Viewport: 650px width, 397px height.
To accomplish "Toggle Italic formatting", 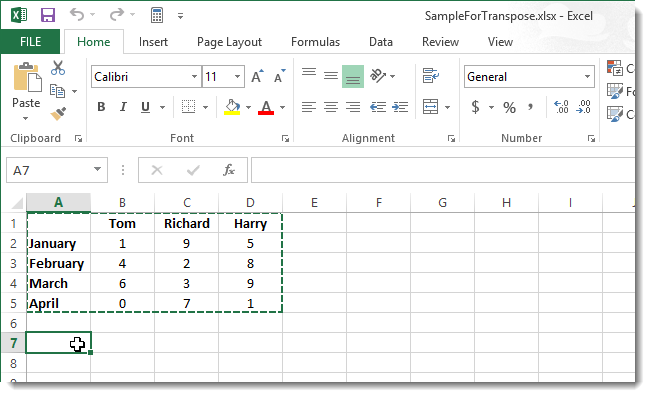I will (x=123, y=107).
